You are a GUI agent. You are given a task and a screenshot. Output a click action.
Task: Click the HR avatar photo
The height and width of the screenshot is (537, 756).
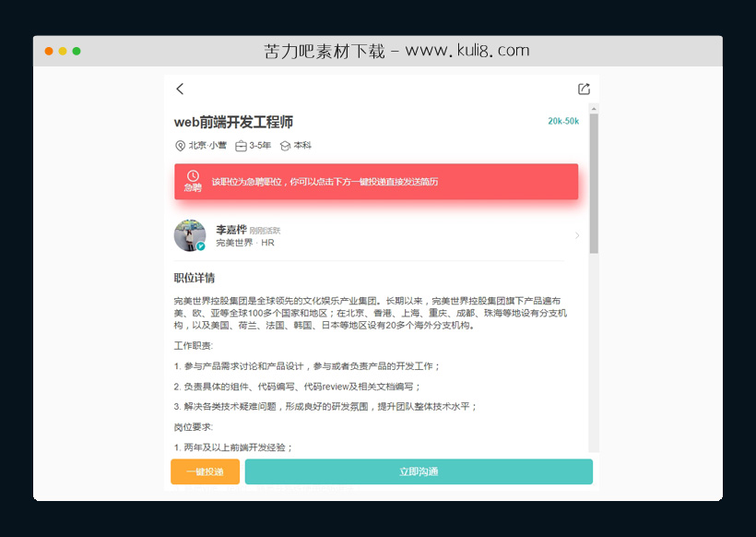(189, 235)
